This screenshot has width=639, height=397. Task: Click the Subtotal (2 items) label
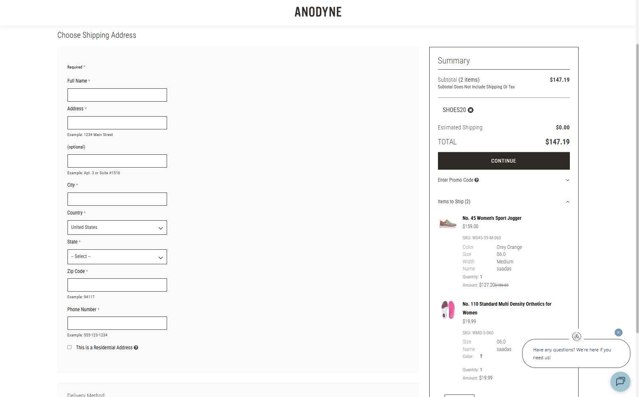pos(458,79)
